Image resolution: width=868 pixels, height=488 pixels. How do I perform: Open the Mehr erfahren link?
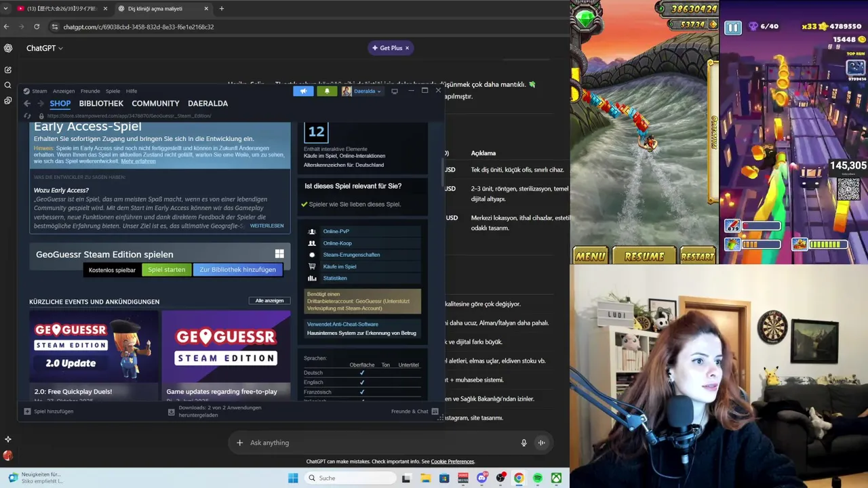138,161
